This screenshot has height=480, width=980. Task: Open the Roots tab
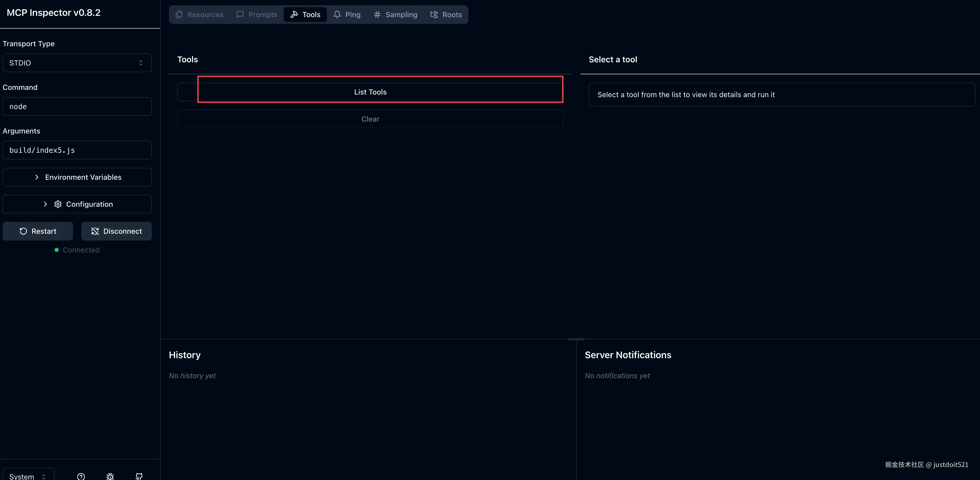(x=446, y=15)
